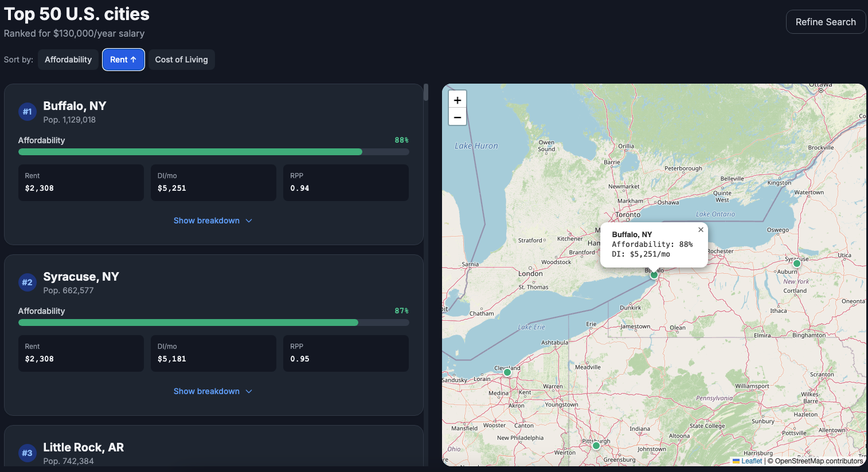Click the Buffalo Rent $2,308 tile
868x472 pixels.
point(81,183)
